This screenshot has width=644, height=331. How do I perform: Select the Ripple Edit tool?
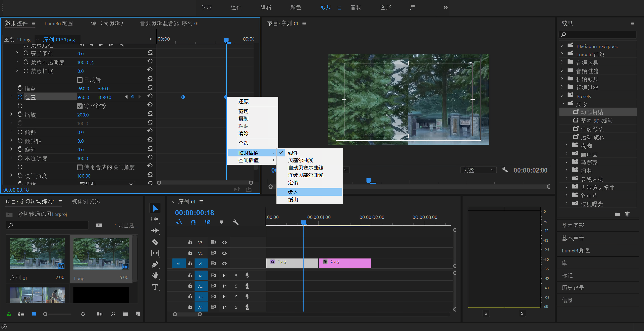tap(155, 230)
